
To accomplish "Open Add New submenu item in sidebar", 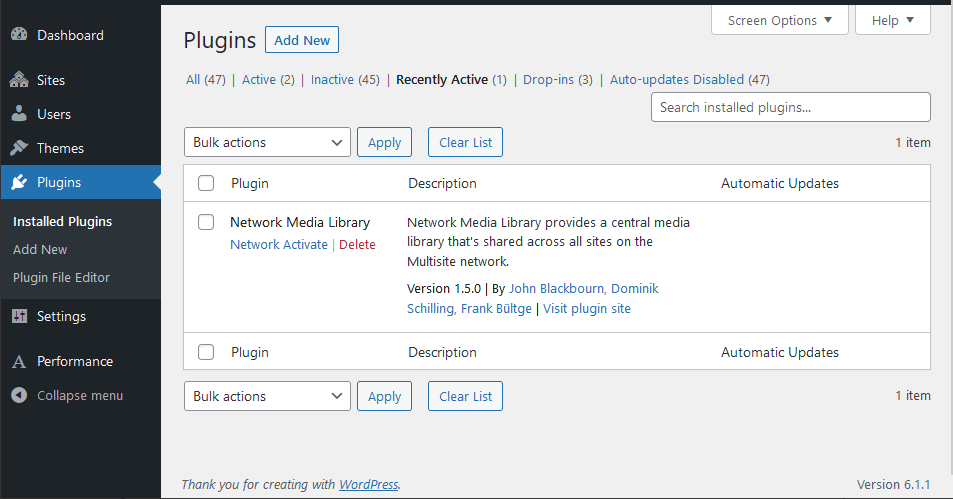I will (40, 249).
